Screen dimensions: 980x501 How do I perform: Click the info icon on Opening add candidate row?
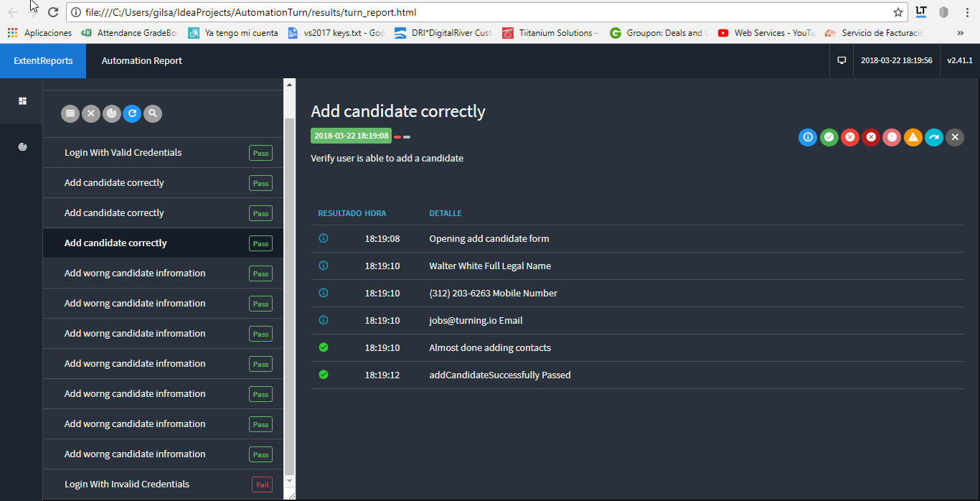tap(324, 238)
